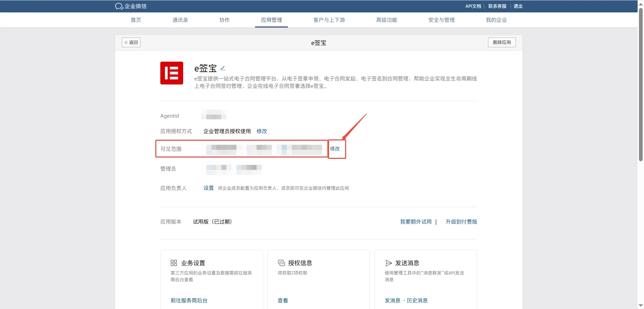644x309 pixels.
Task: Click the 将获取2项权限 text
Action: click(292, 273)
